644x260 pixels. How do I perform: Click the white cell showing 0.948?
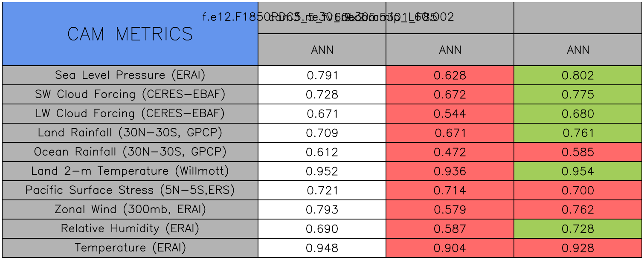(322, 248)
